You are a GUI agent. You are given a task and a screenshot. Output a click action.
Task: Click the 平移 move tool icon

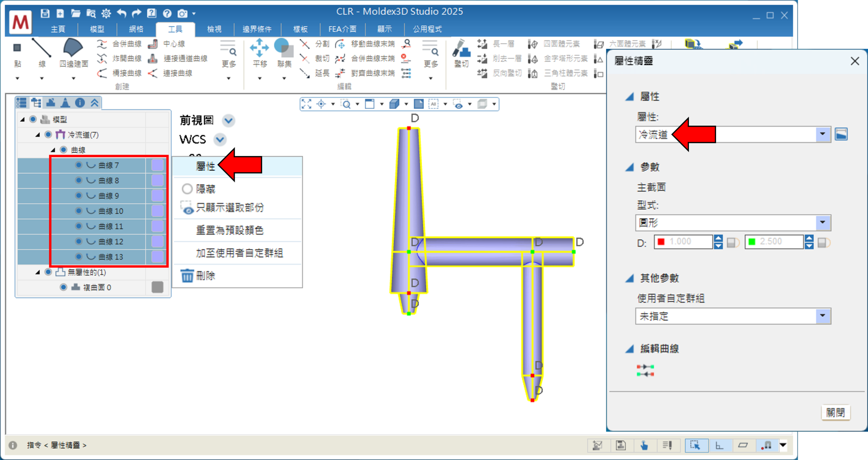tap(259, 48)
